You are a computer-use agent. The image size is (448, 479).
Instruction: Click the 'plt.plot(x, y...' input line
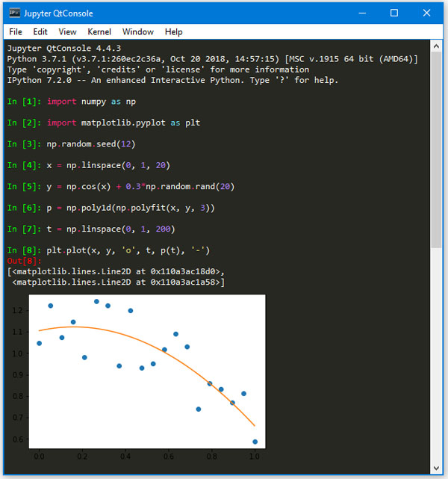click(128, 250)
